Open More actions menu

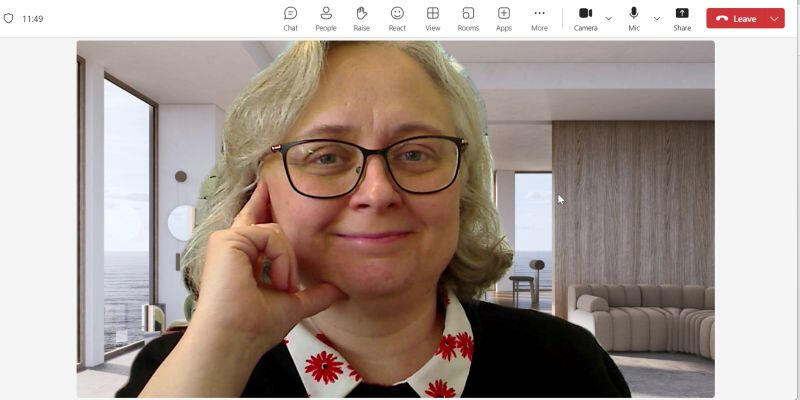point(539,19)
